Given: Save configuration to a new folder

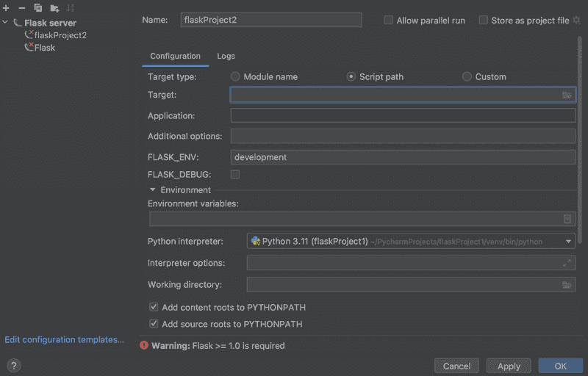Looking at the screenshot, I should click(x=54, y=8).
